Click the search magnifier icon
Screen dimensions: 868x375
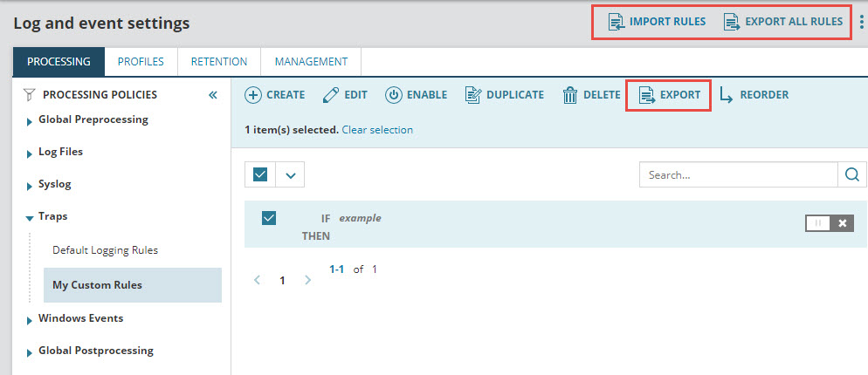(x=851, y=174)
